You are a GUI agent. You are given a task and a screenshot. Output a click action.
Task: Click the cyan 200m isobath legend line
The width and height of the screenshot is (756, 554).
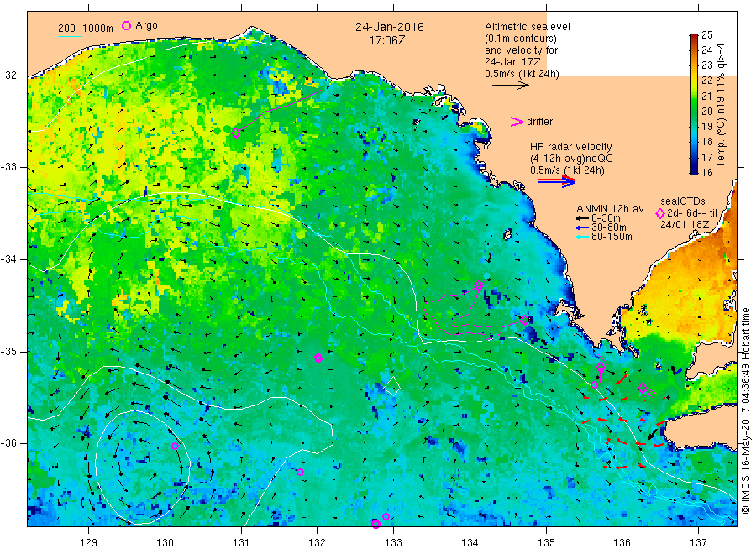70,36
